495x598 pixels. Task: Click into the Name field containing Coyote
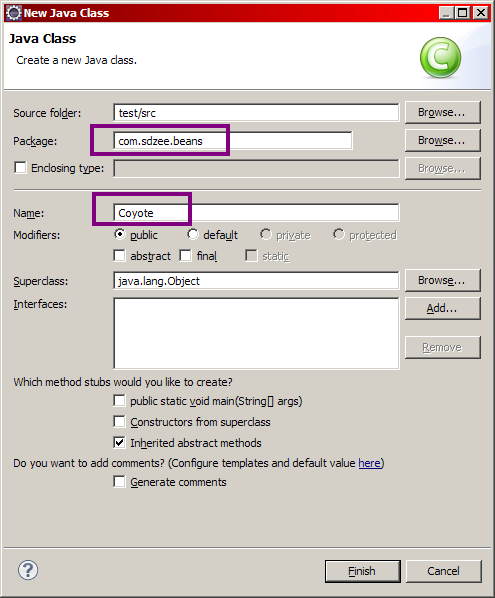coord(256,212)
